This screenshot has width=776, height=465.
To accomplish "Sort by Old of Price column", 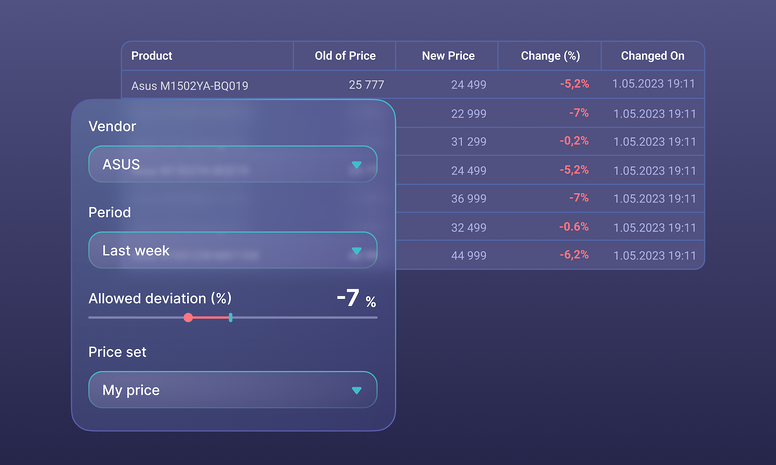I will tap(345, 56).
